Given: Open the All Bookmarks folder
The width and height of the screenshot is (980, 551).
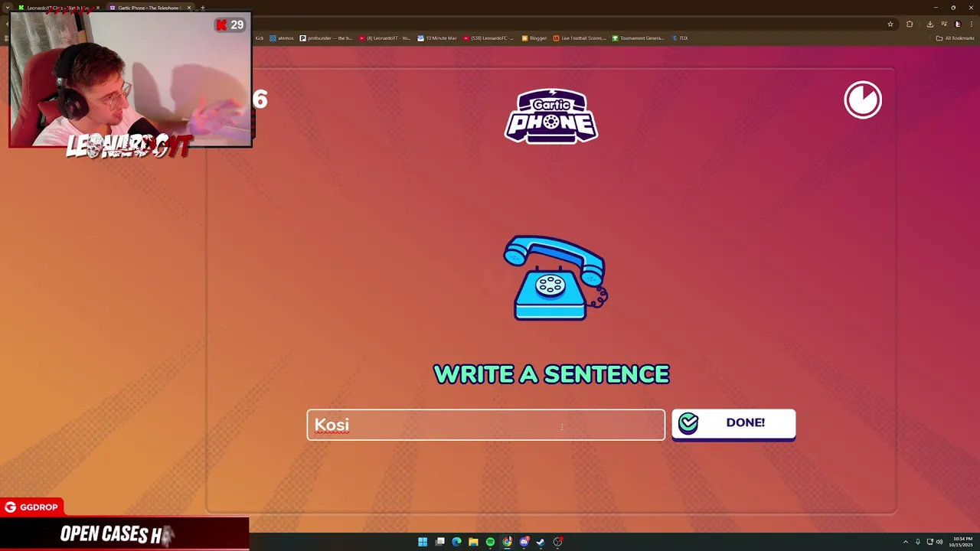Looking at the screenshot, I should (x=955, y=38).
